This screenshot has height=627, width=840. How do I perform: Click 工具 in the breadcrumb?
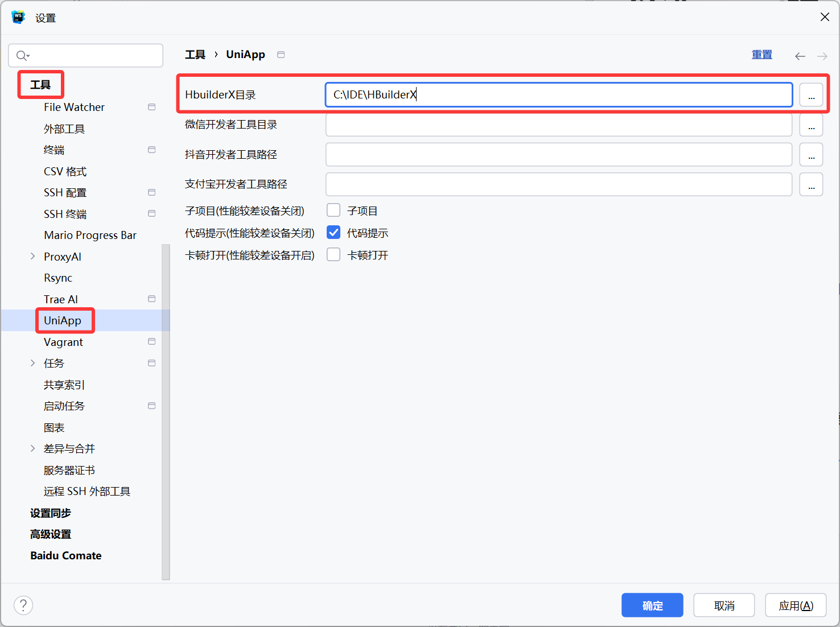pyautogui.click(x=195, y=55)
